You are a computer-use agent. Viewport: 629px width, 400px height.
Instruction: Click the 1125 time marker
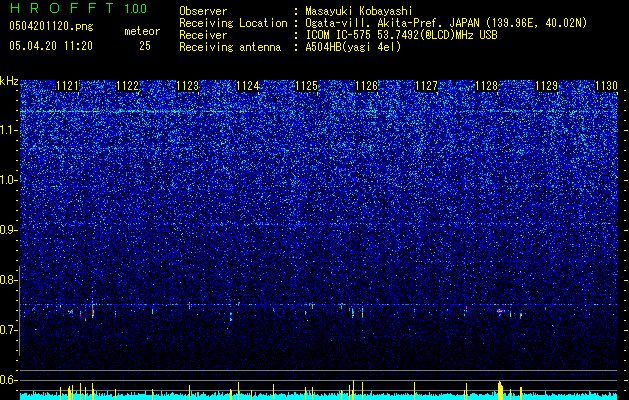pyautogui.click(x=307, y=86)
